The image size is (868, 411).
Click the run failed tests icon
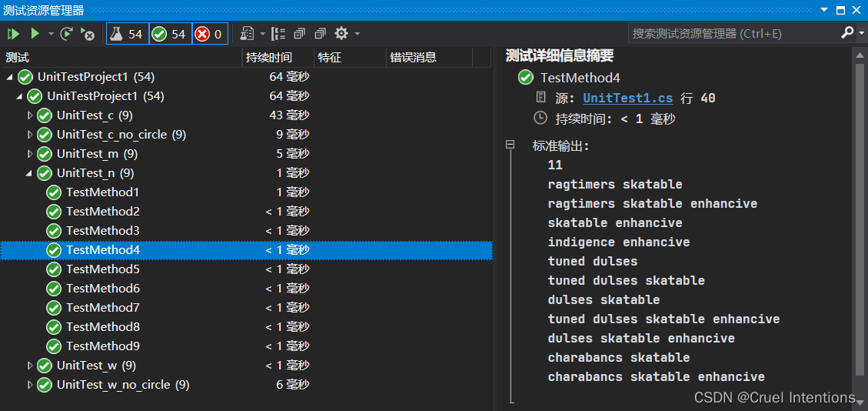(x=88, y=34)
